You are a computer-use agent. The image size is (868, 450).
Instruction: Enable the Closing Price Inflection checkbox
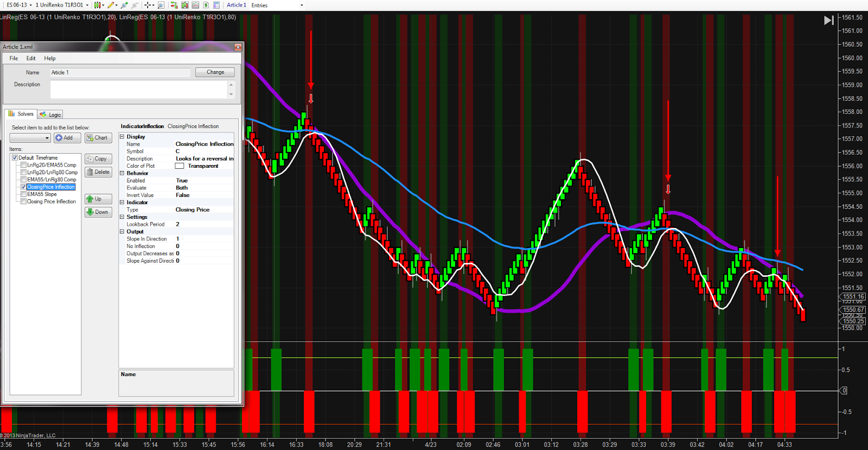coord(23,201)
